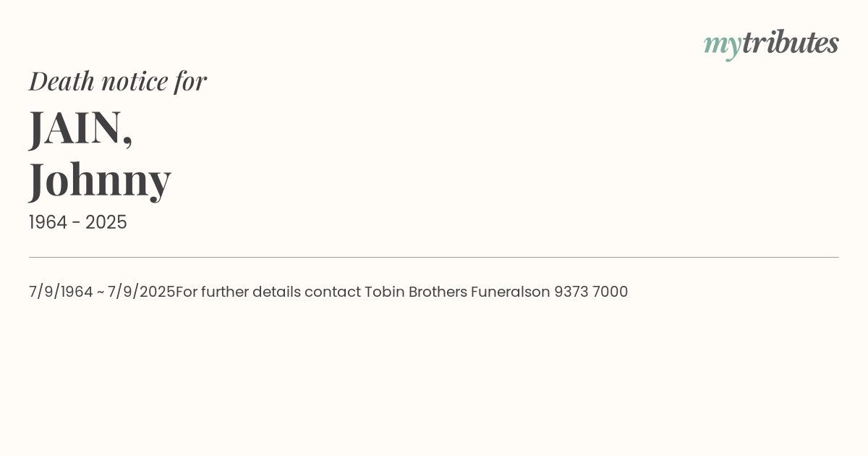868x456 pixels.
Task: Select the surname "JAIN,"
Action: (x=81, y=127)
